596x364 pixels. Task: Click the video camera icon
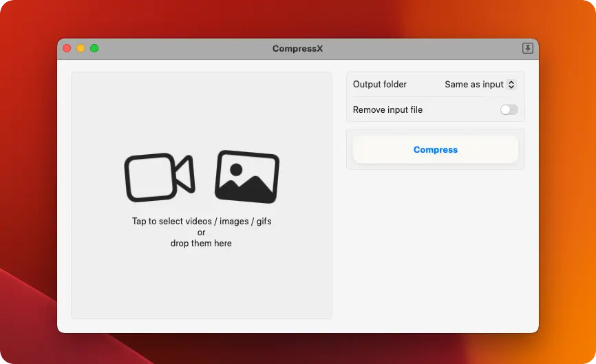[159, 178]
